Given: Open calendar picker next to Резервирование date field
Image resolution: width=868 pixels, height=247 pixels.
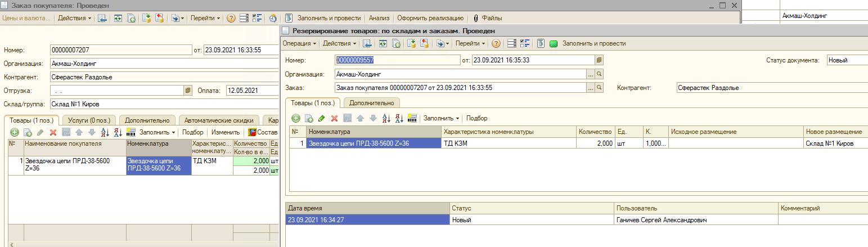Looking at the screenshot, I should (x=599, y=60).
